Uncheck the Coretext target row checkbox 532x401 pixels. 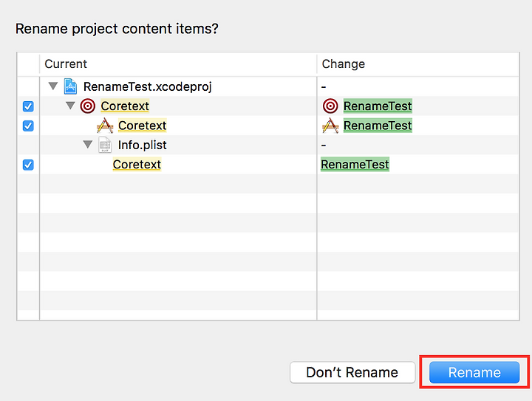(x=28, y=106)
